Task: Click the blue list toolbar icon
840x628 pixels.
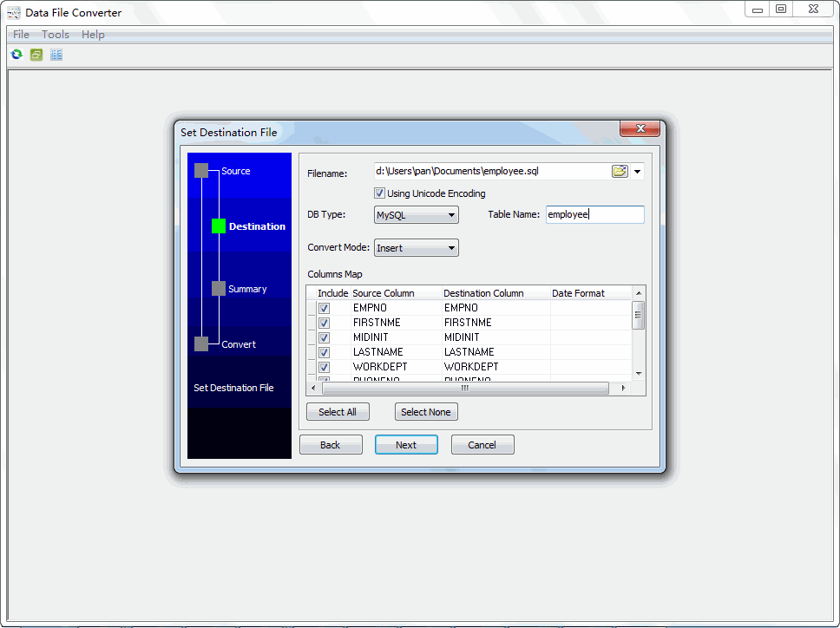Action: click(56, 55)
